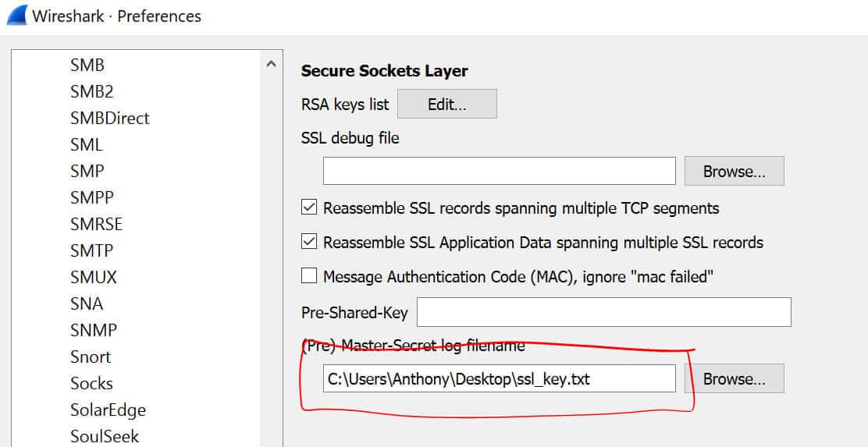Browse for the SSL debug file

coord(734,171)
